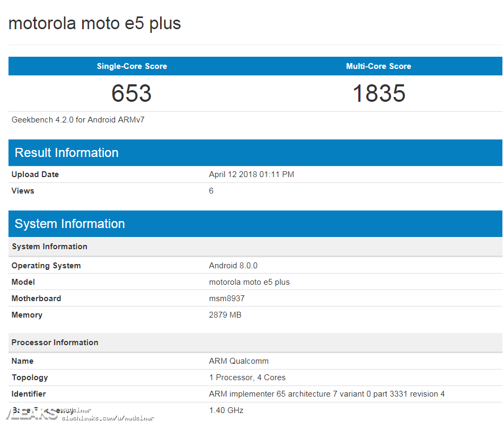Viewport: 504px width, 430px height.
Task: Select the Upload Date row label
Action: point(35,174)
